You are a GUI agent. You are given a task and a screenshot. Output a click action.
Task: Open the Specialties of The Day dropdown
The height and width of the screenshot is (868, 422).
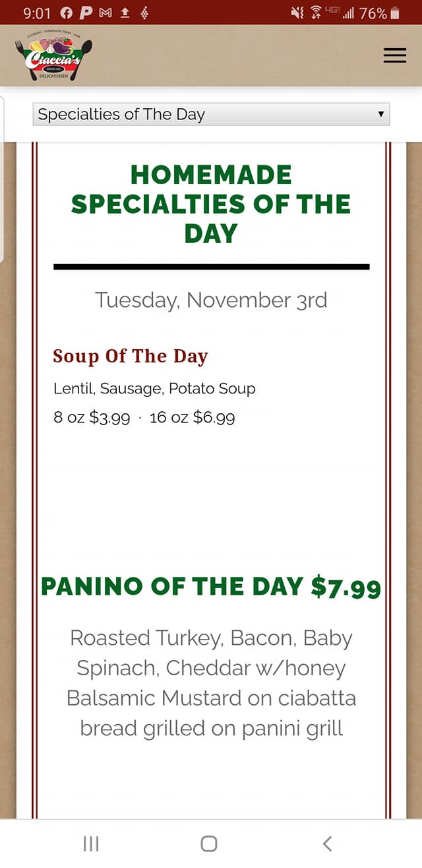coord(211,114)
